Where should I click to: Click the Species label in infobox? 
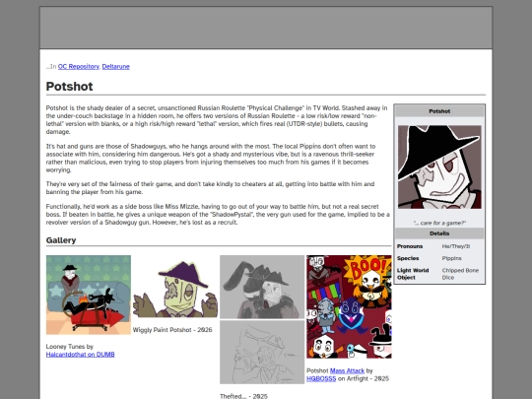point(408,258)
